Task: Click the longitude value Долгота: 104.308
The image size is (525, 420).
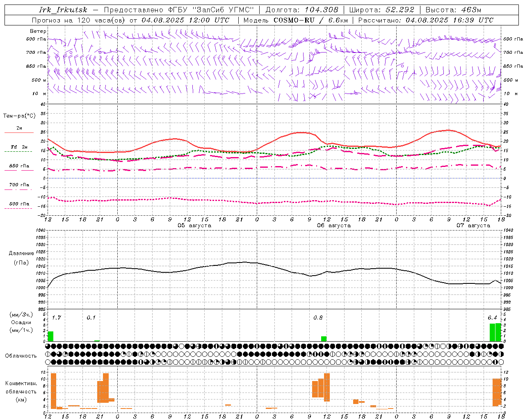Action: [x=302, y=10]
